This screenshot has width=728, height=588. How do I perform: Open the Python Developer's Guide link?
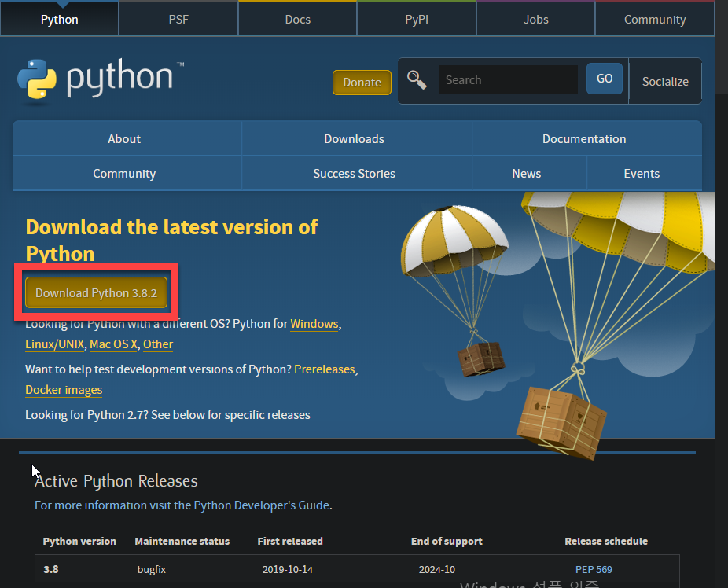click(261, 505)
